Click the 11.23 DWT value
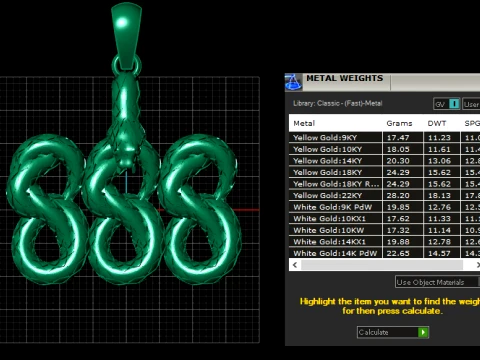This screenshot has height=360, width=480. coord(439,138)
